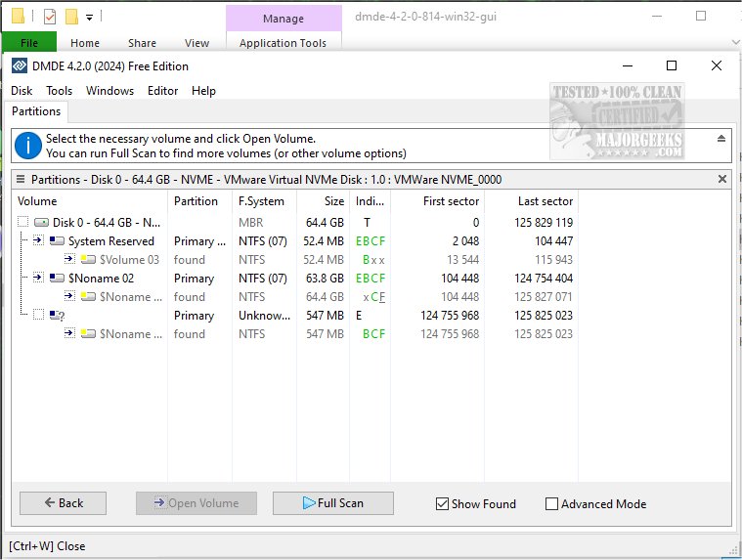742x560 pixels.
Task: Enable the Advanced Mode checkbox
Action: (x=551, y=503)
